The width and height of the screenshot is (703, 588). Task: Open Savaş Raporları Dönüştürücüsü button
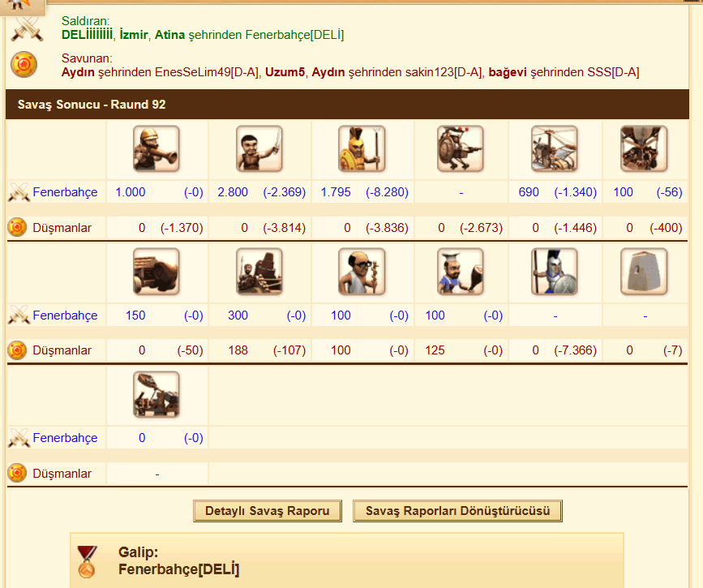[x=458, y=511]
